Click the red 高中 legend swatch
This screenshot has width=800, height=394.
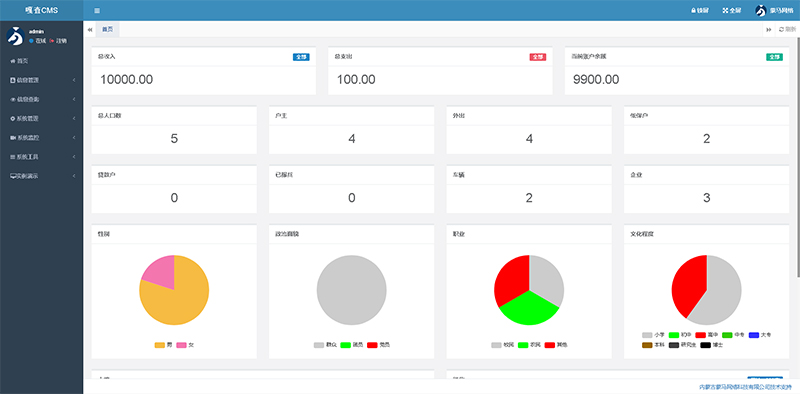pyautogui.click(x=701, y=335)
